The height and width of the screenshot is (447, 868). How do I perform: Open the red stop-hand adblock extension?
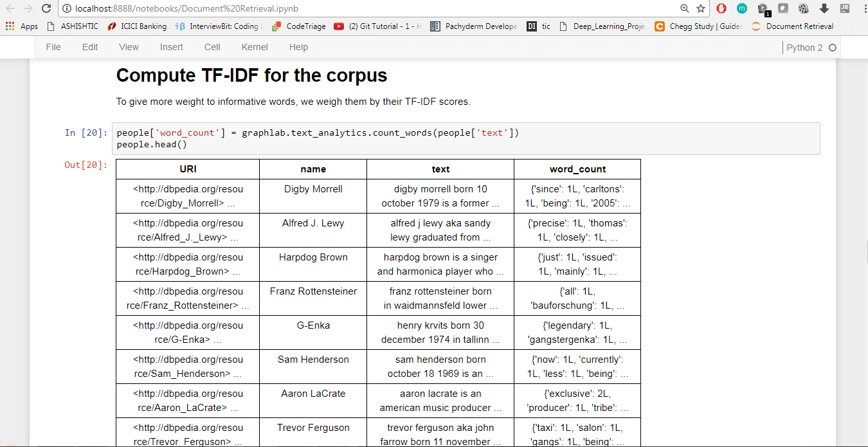[721, 8]
